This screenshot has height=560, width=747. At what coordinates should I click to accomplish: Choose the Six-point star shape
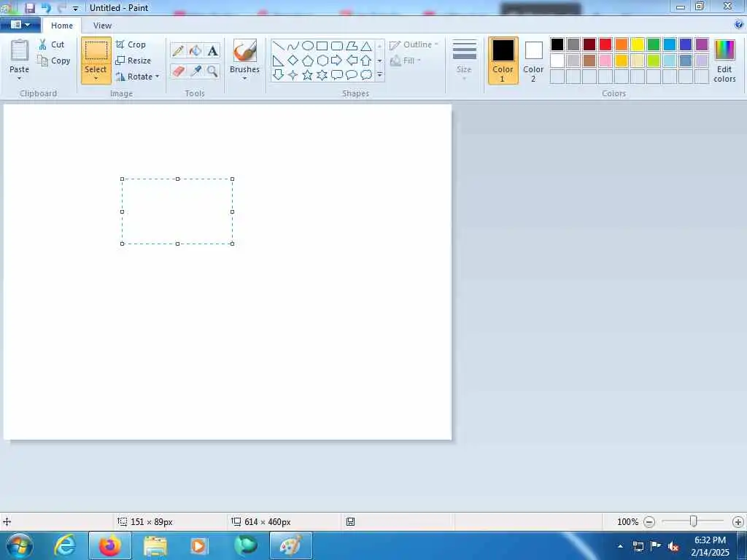point(322,75)
